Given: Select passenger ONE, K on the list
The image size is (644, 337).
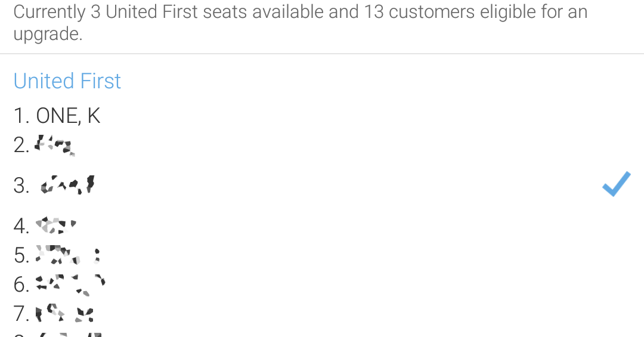Looking at the screenshot, I should (68, 116).
